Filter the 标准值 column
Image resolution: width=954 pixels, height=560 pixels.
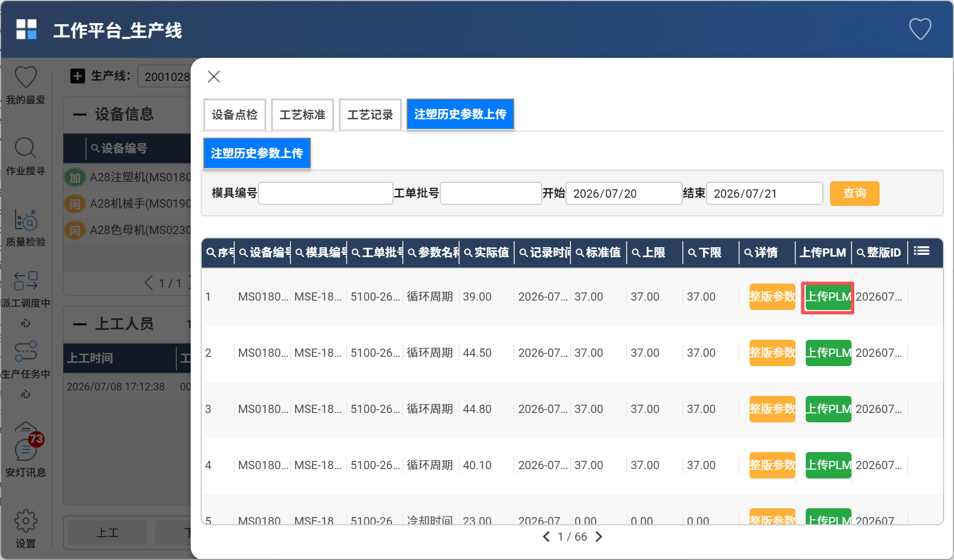click(580, 253)
